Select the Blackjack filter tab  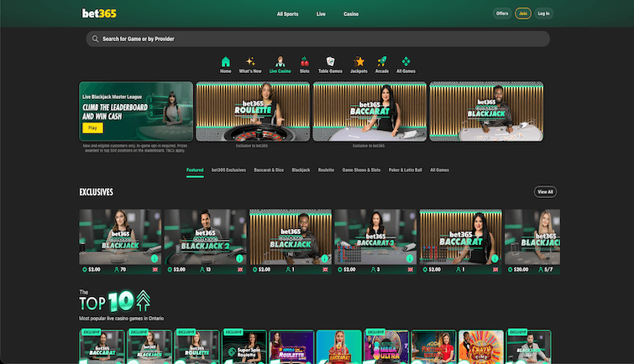(301, 170)
